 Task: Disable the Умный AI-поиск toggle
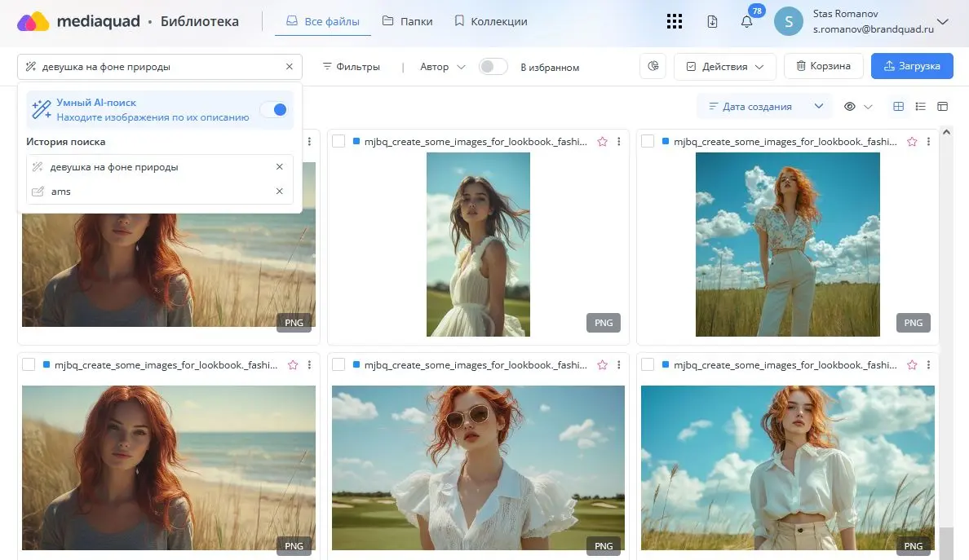pos(275,110)
